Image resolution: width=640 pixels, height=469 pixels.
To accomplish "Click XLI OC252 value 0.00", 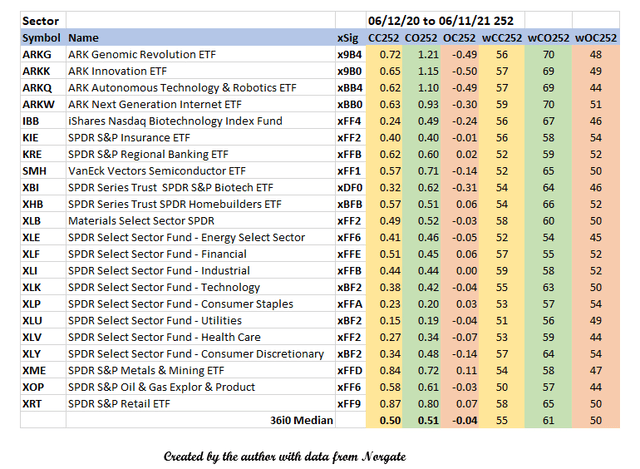I will coord(459,271).
